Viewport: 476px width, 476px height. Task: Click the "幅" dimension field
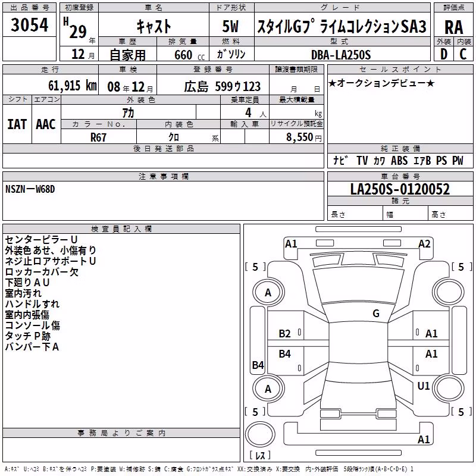coord(406,214)
